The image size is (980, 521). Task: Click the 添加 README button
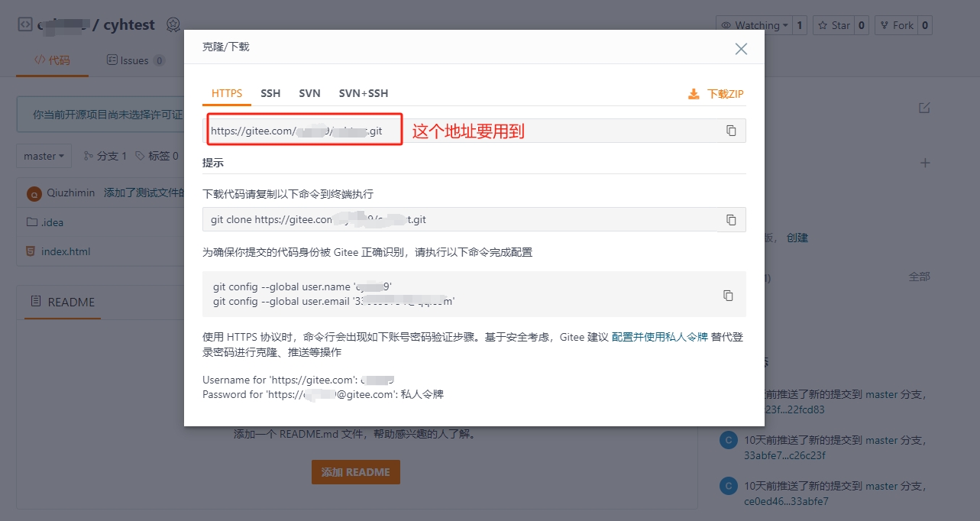(356, 472)
